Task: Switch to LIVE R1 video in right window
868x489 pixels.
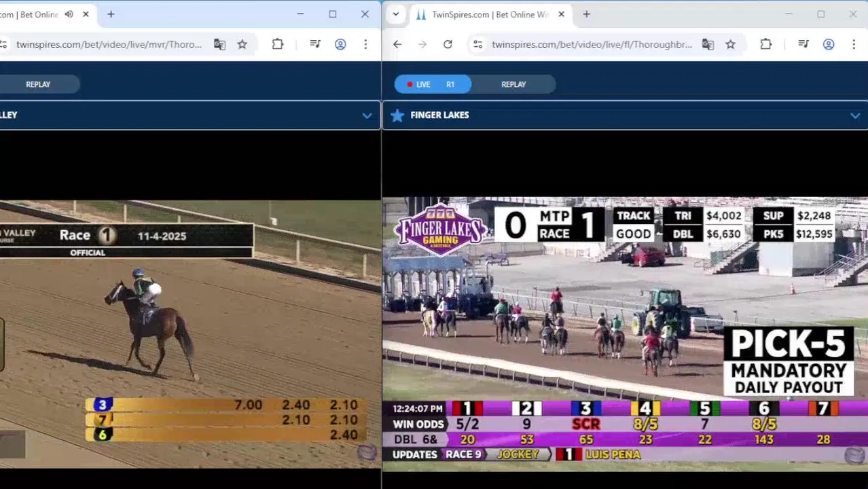Action: click(433, 84)
